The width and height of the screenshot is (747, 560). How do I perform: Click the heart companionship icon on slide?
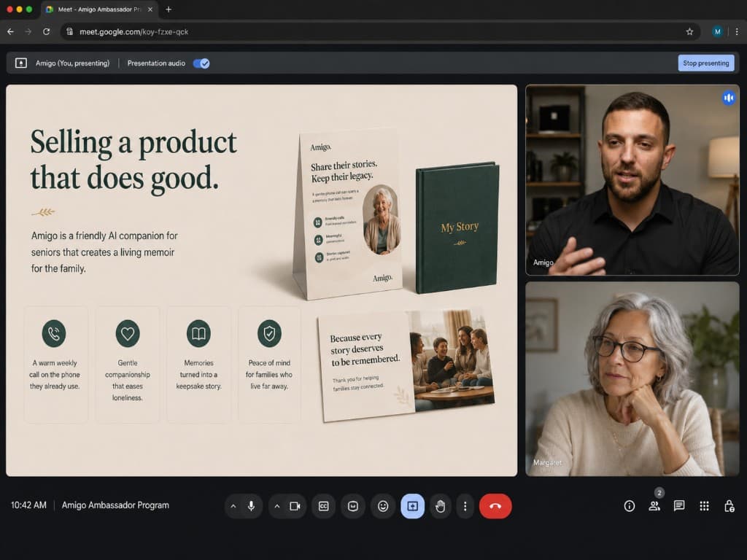click(x=128, y=333)
